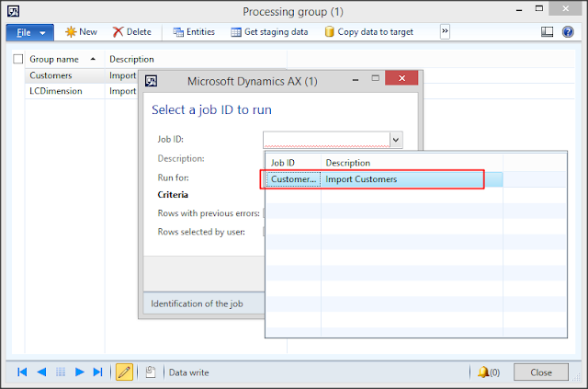Click Import description in LCDimension row
Image resolution: width=588 pixels, height=389 pixels.
[122, 91]
